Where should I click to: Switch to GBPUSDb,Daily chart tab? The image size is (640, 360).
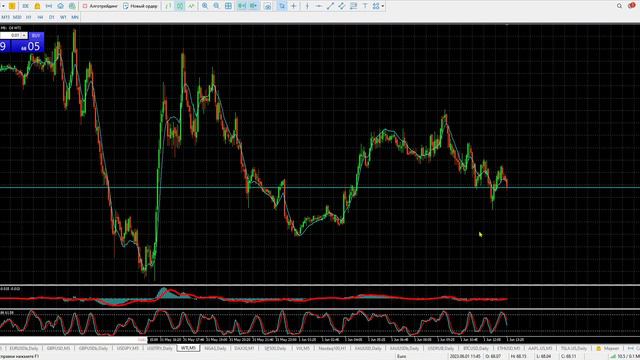(x=93, y=348)
